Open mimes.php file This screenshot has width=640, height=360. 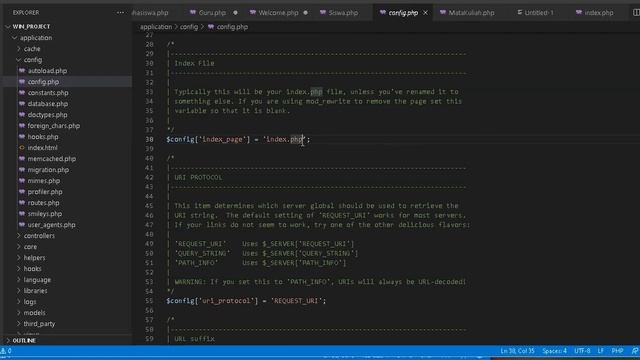tap(44, 181)
